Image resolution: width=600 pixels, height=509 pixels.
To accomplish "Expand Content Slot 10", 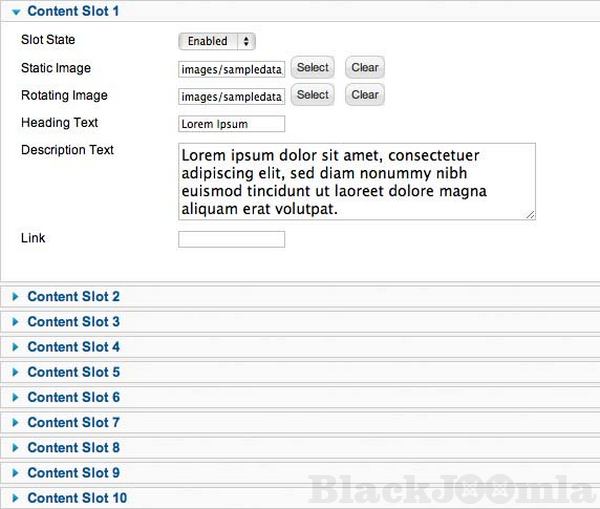I will pos(77,498).
